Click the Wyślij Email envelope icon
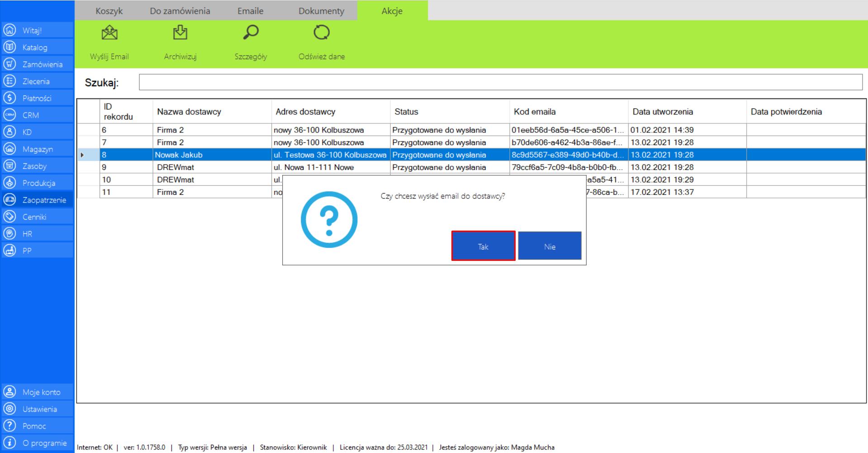 pos(109,33)
